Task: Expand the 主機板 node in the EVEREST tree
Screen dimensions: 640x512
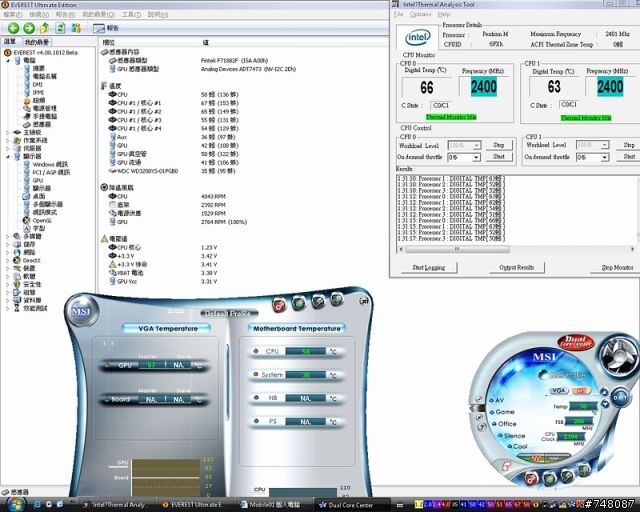Action: 8,132
